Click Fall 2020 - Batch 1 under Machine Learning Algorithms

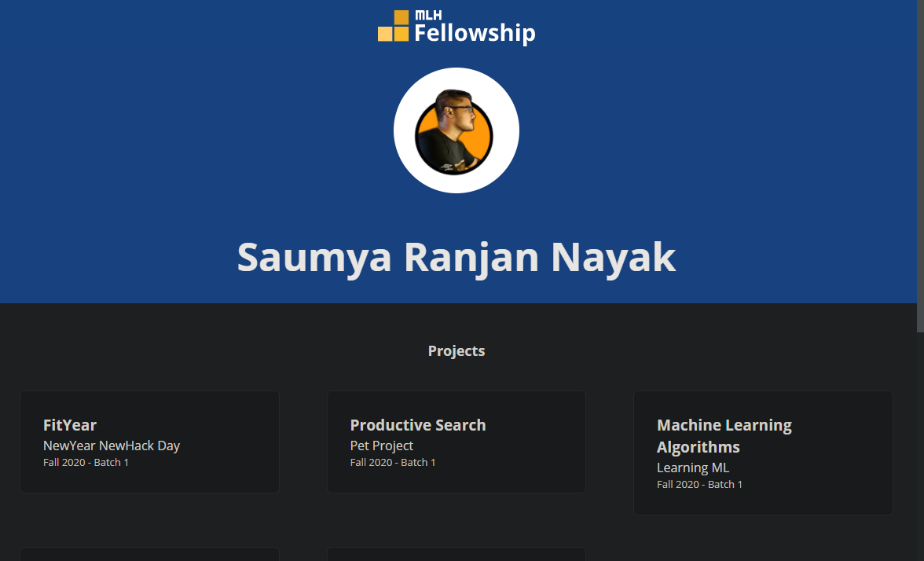[x=700, y=484]
